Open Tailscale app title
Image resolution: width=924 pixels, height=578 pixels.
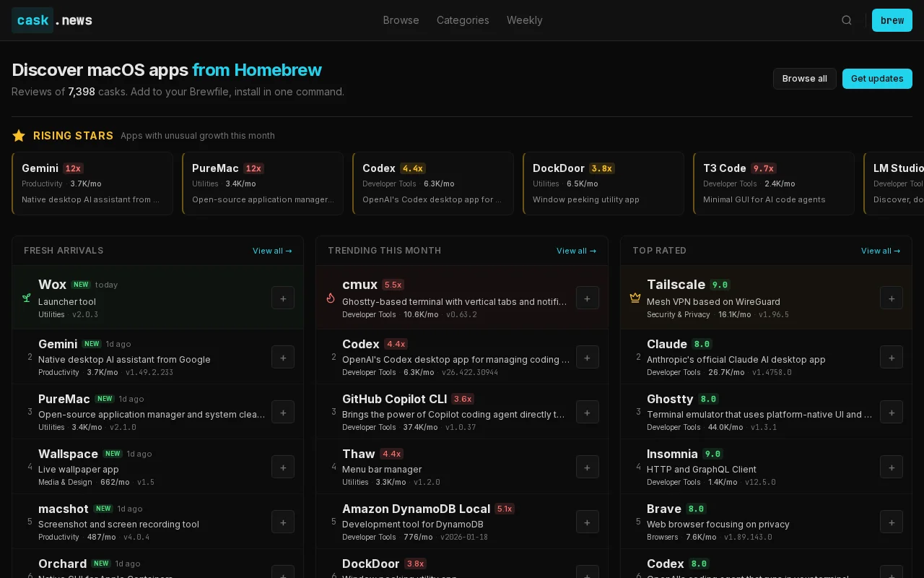[676, 285]
